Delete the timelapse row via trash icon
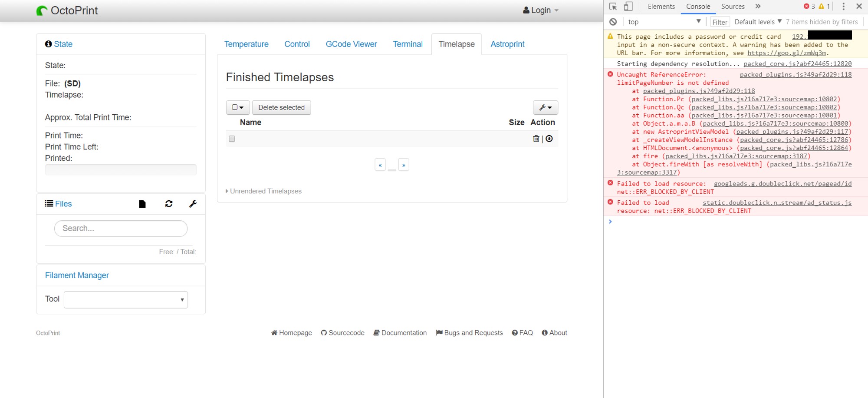Image resolution: width=868 pixels, height=398 pixels. pos(536,139)
